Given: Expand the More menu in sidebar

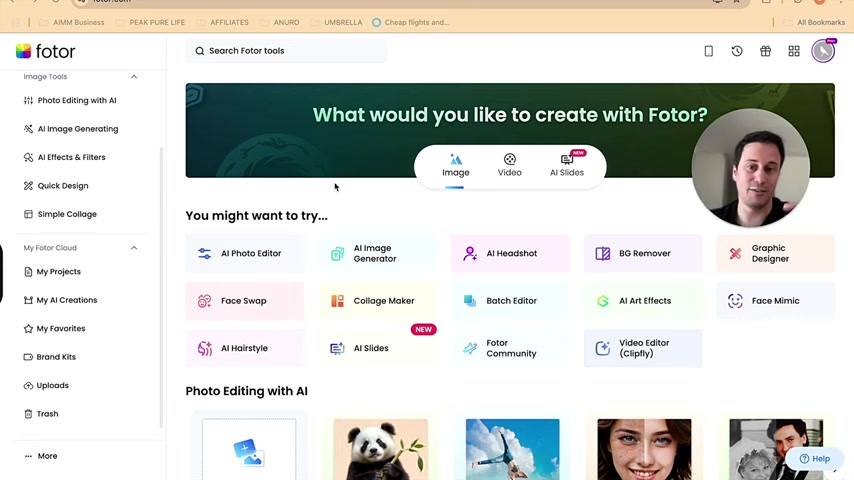Looking at the screenshot, I should (41, 456).
